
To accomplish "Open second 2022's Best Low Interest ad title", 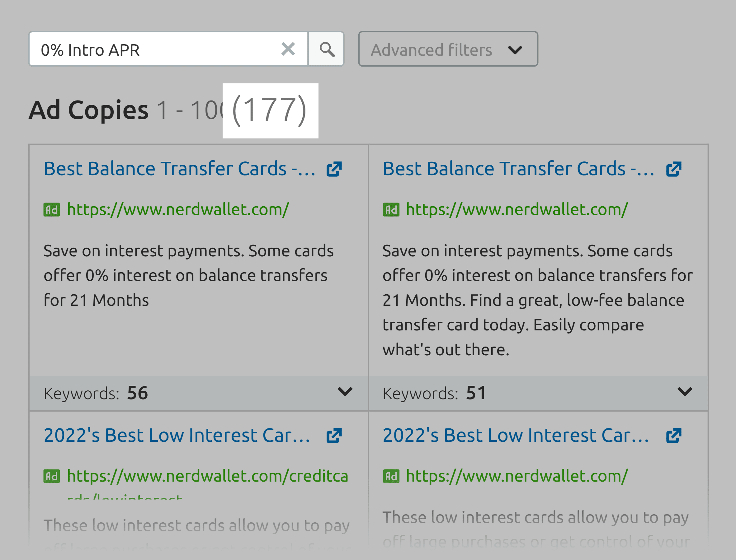I will [x=516, y=435].
